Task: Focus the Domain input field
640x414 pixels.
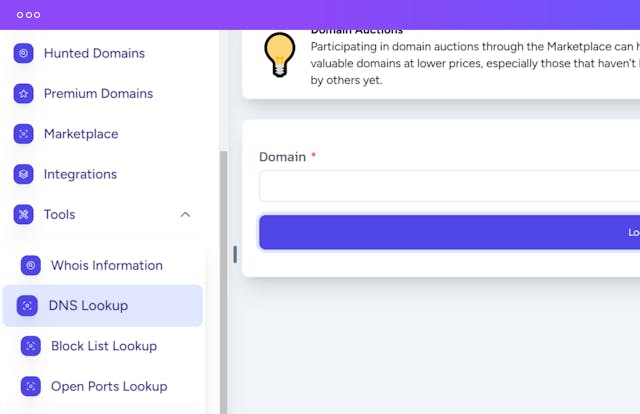Action: 450,186
